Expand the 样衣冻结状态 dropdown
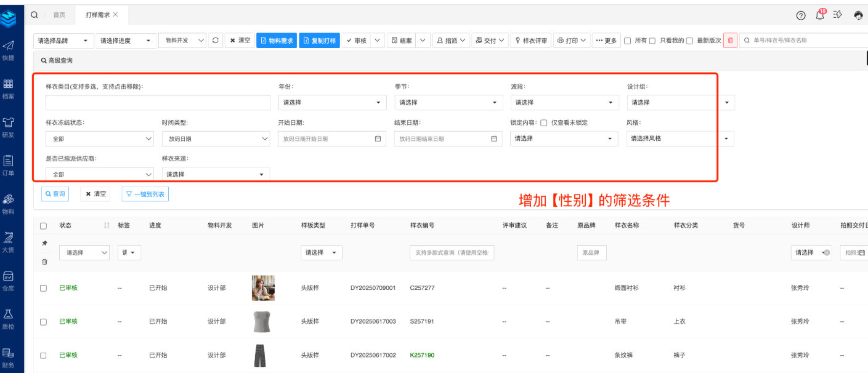 [99, 139]
